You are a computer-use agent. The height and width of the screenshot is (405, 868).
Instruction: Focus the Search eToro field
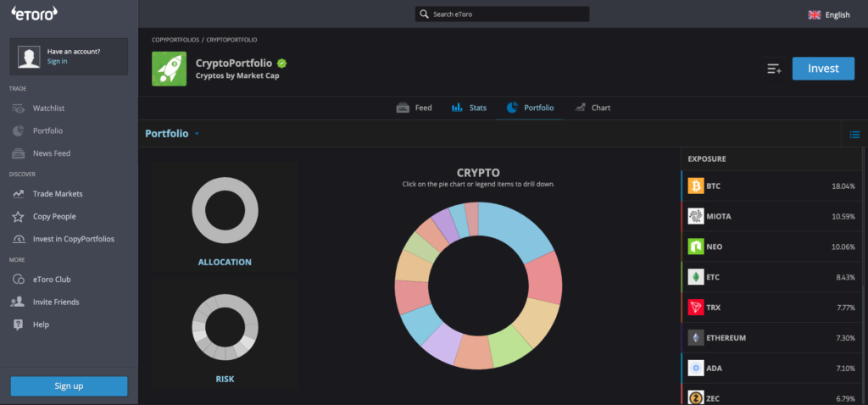(x=502, y=14)
